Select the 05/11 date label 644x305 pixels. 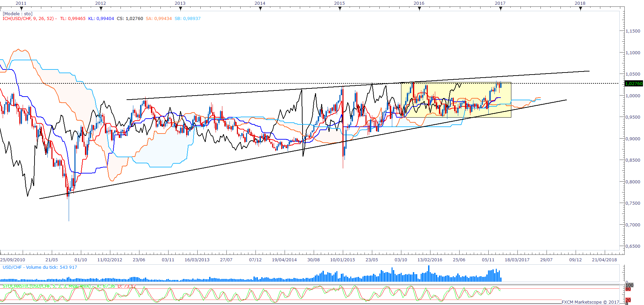488,260
